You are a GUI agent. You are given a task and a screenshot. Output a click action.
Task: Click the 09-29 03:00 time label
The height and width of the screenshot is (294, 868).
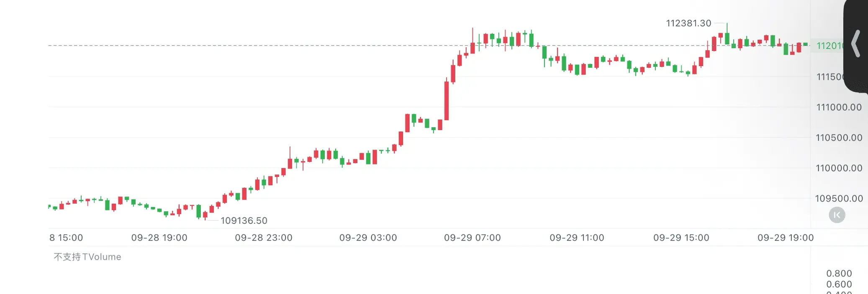pos(368,238)
